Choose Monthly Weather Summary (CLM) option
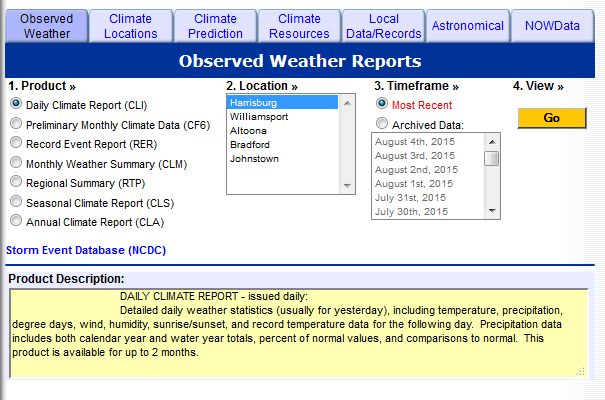This screenshot has width=605, height=400. [x=16, y=162]
